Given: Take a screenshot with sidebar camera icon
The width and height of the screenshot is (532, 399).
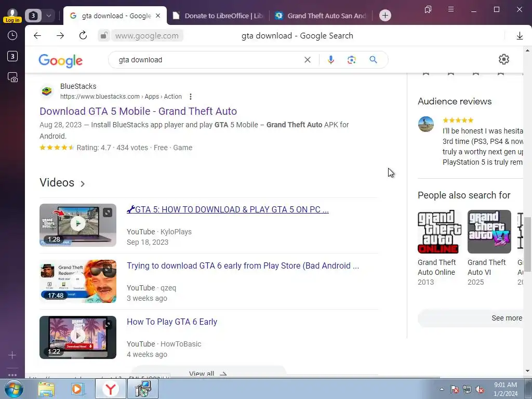Looking at the screenshot, I should click(x=12, y=77).
